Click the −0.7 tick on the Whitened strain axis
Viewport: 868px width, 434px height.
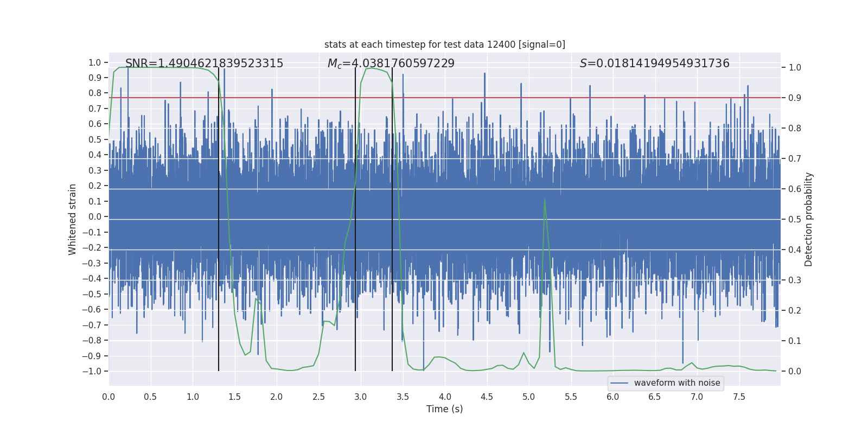(x=92, y=325)
